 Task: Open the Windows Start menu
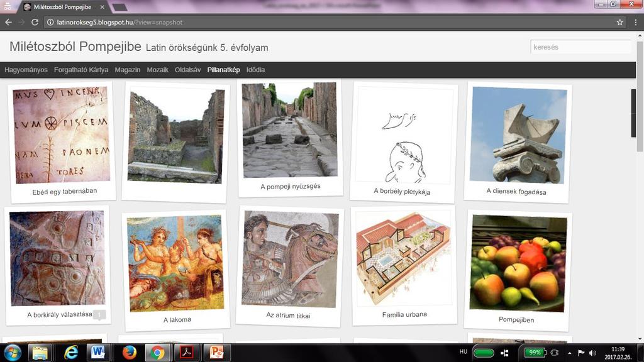pyautogui.click(x=13, y=353)
